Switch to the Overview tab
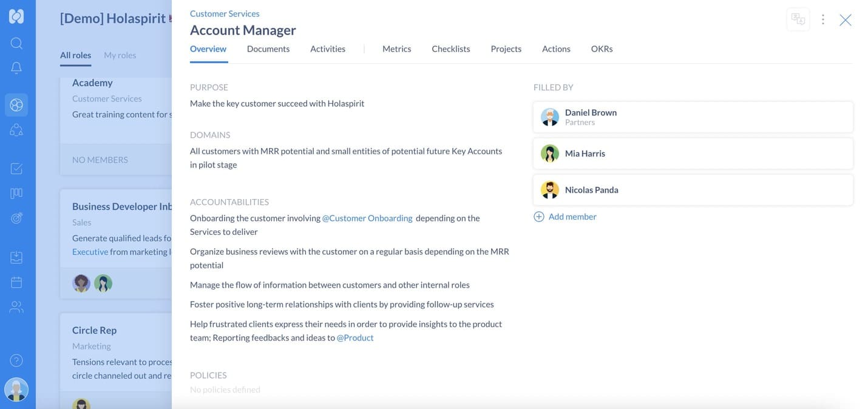Image resolution: width=868 pixels, height=409 pixels. tap(208, 49)
